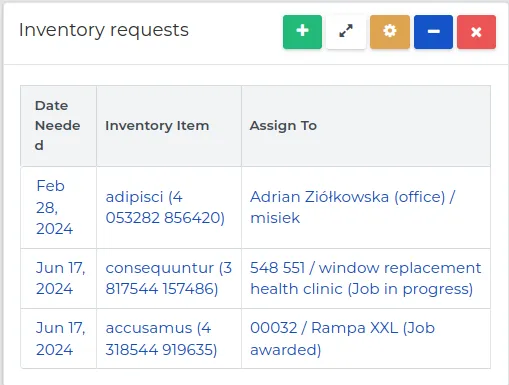
Task: Open the consequuntur inventory item link
Action: pyautogui.click(x=169, y=278)
